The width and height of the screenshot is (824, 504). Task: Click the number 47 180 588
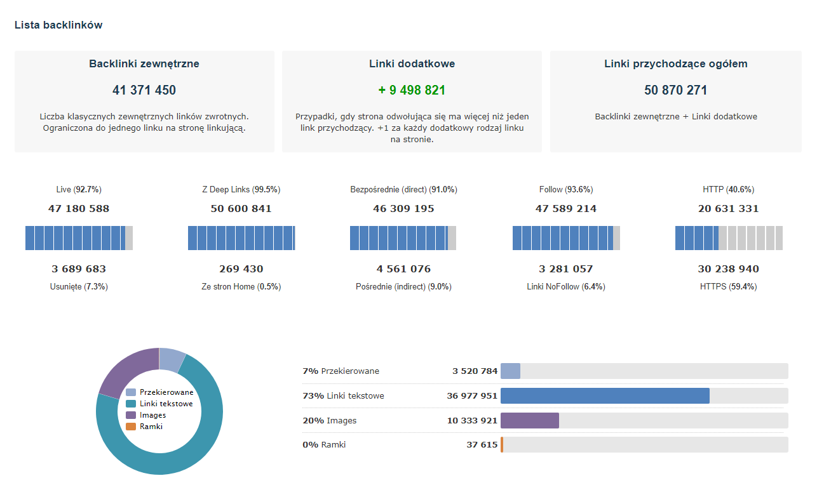click(79, 209)
